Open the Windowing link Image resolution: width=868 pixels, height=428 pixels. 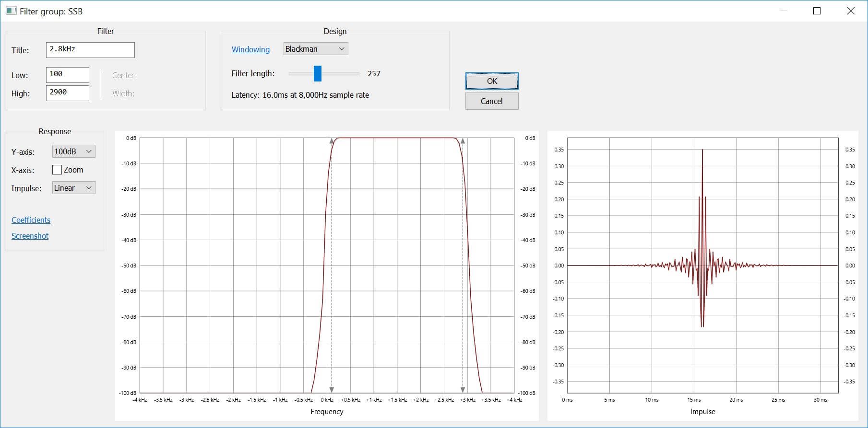(250, 49)
